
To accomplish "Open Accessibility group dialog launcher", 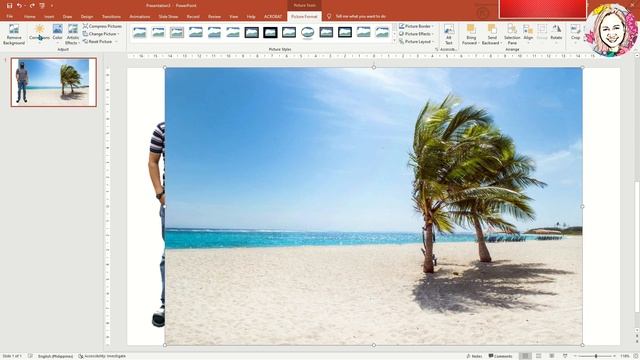I will [437, 49].
